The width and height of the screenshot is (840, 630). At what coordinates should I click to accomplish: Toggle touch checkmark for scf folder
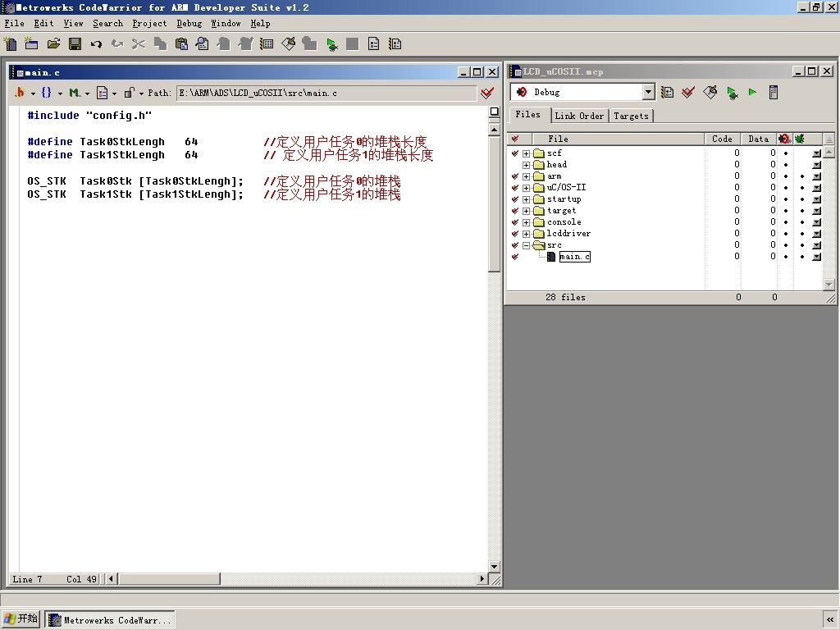pos(515,153)
